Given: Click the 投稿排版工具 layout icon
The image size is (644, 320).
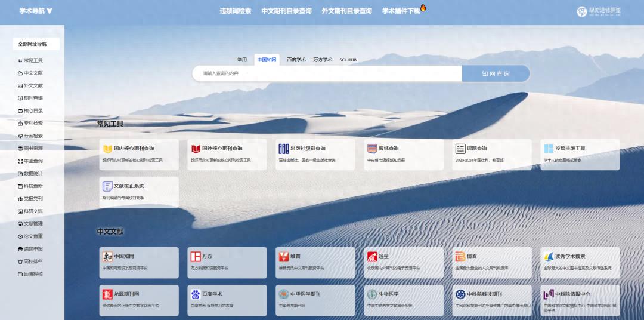Looking at the screenshot, I should 549,149.
